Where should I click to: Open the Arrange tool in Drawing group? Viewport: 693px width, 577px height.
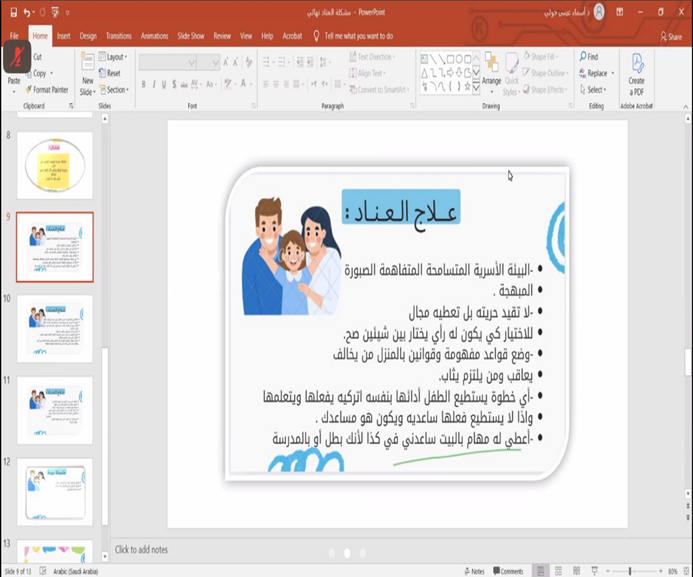click(x=491, y=72)
